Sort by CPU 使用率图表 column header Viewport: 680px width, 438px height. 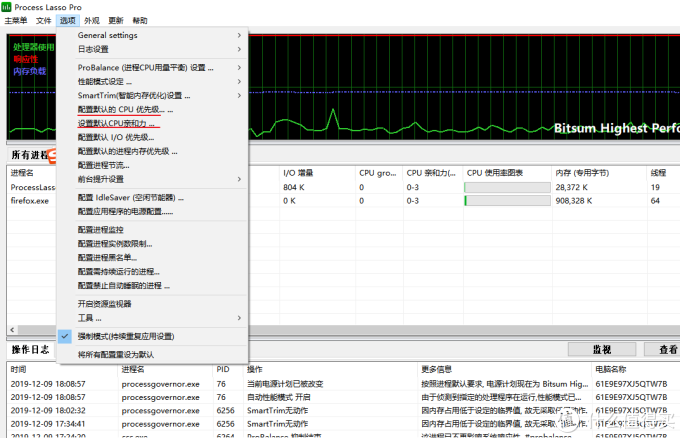coord(507,173)
